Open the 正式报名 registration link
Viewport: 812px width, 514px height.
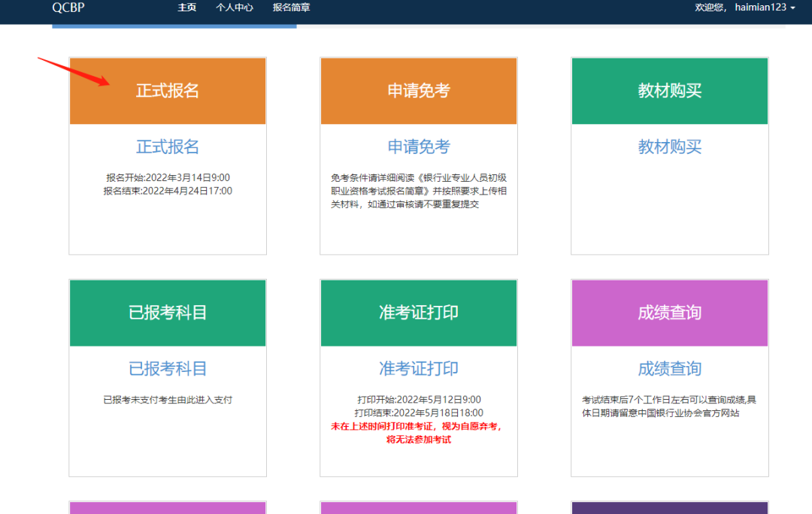[167, 147]
